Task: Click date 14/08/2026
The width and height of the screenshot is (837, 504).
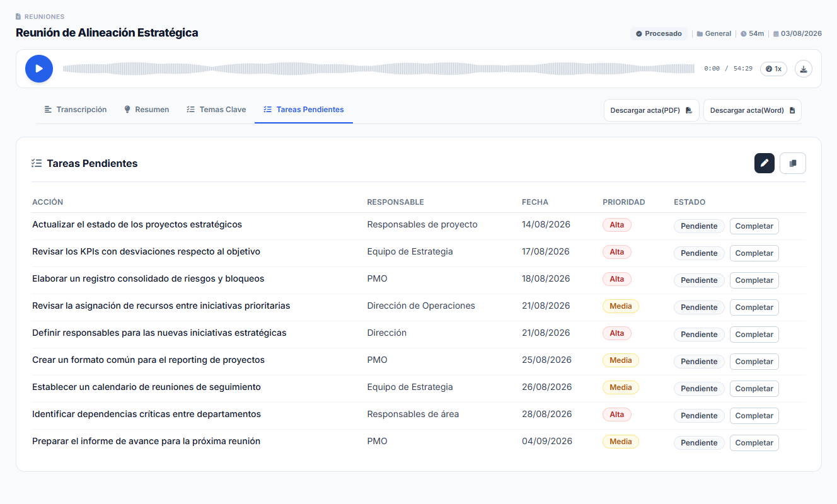Action: pyautogui.click(x=546, y=224)
